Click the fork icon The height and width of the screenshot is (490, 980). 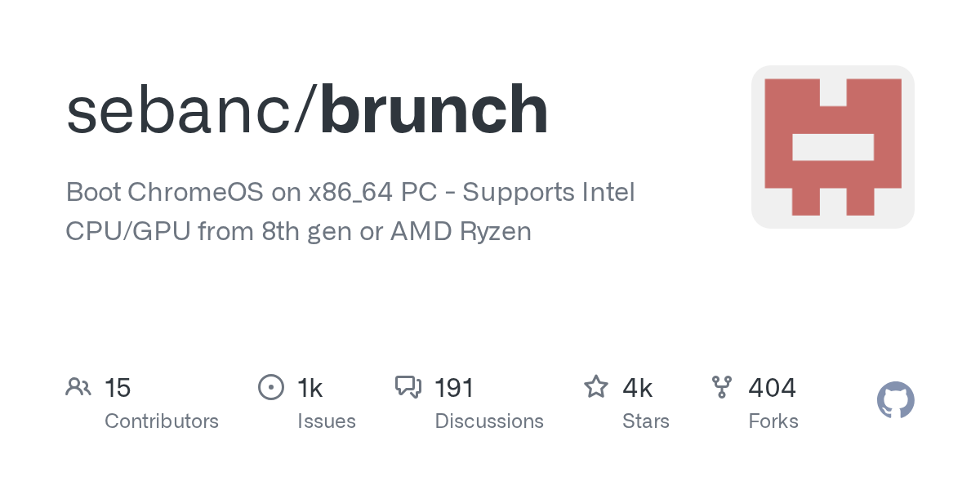click(x=722, y=387)
